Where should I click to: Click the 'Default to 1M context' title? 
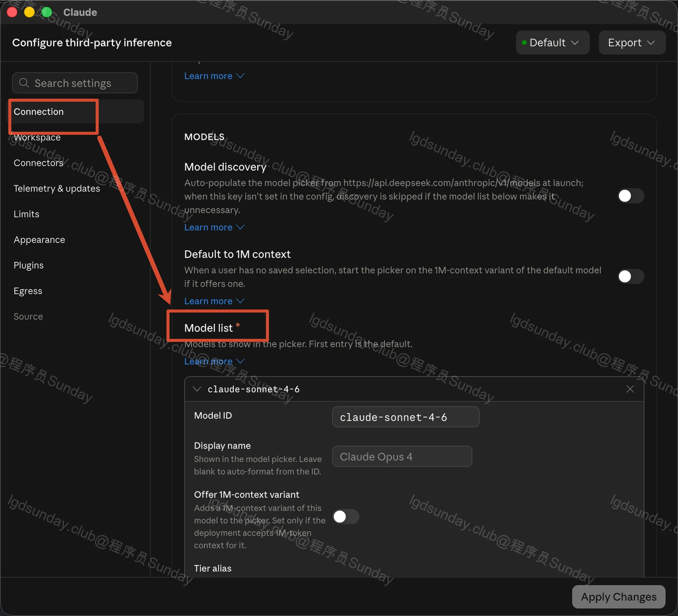(237, 254)
